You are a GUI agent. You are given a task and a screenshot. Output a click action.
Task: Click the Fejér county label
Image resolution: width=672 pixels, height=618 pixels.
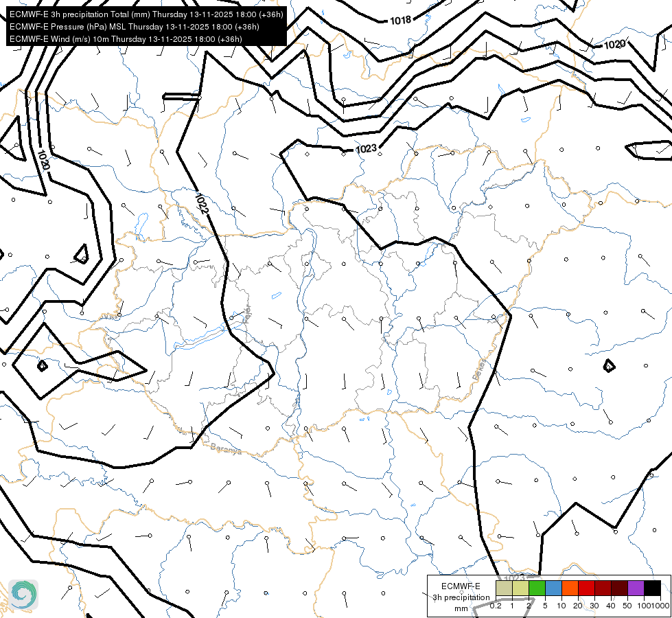247,314
